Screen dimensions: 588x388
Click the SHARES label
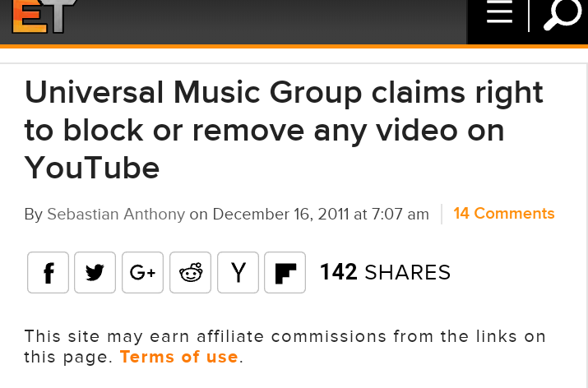[x=408, y=273]
